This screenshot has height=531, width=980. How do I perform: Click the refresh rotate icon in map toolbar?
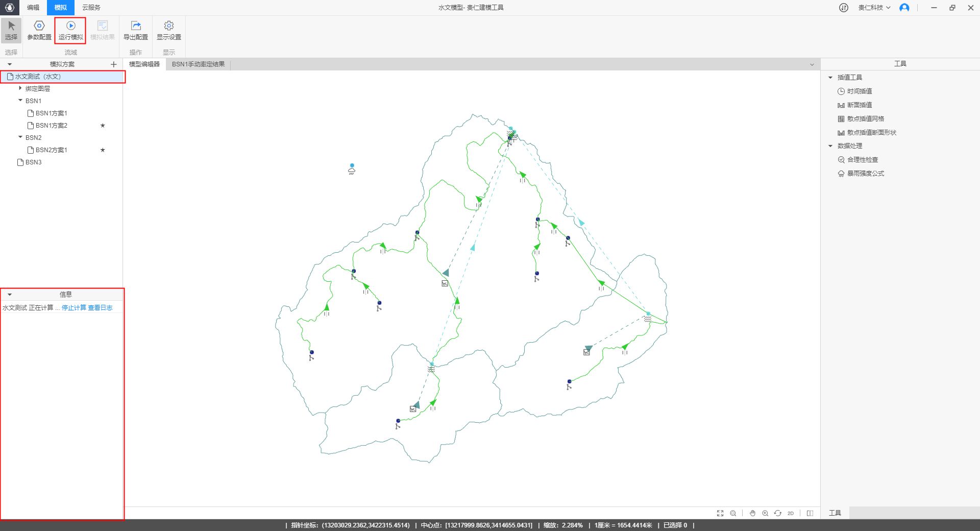point(777,513)
